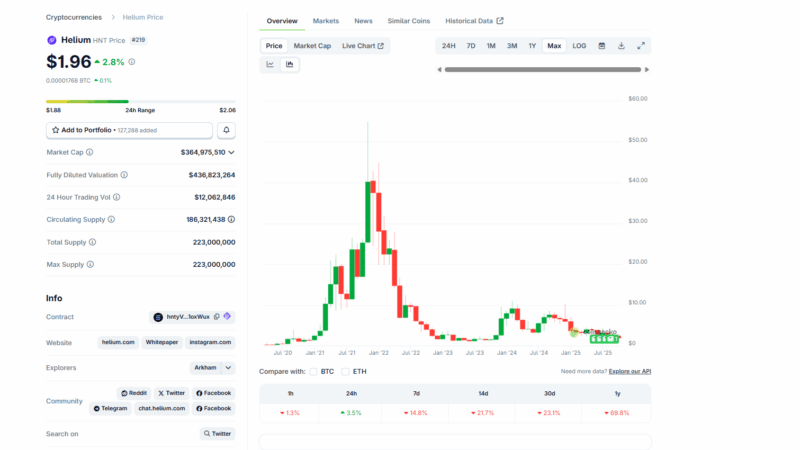Viewport: 800px width, 450px height.
Task: Click the purple wallet icon beside contract
Action: click(227, 316)
